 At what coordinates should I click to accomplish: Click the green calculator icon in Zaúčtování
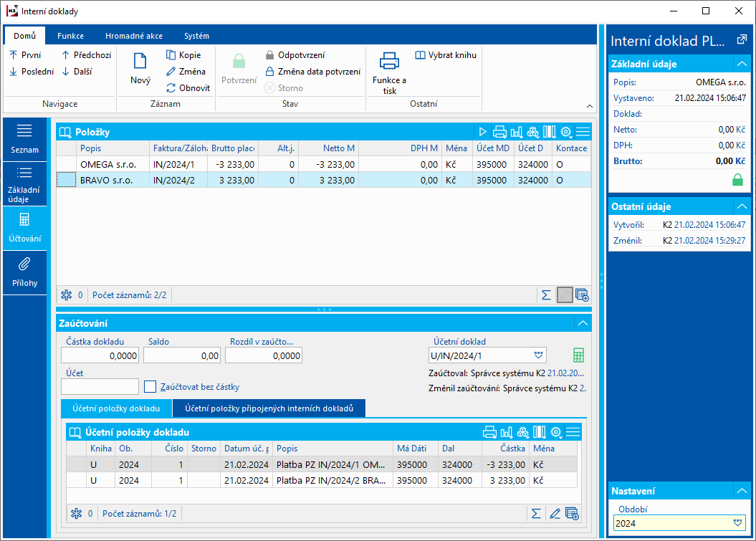[578, 355]
